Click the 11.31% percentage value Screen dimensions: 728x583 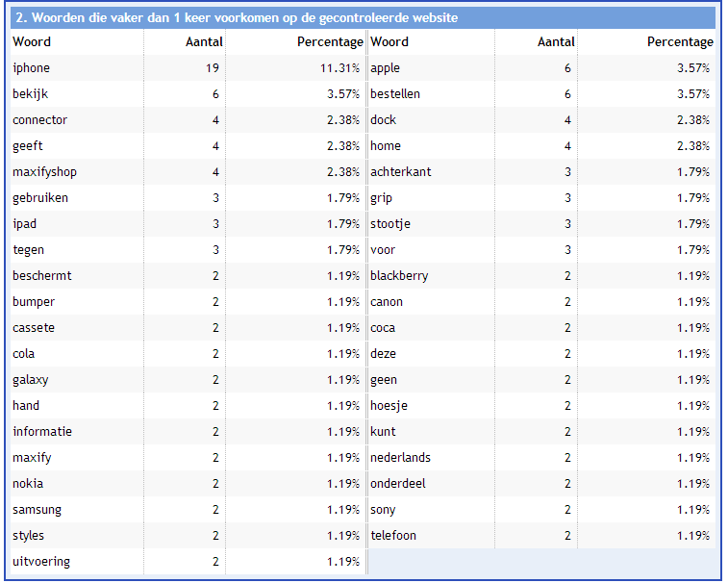click(339, 67)
